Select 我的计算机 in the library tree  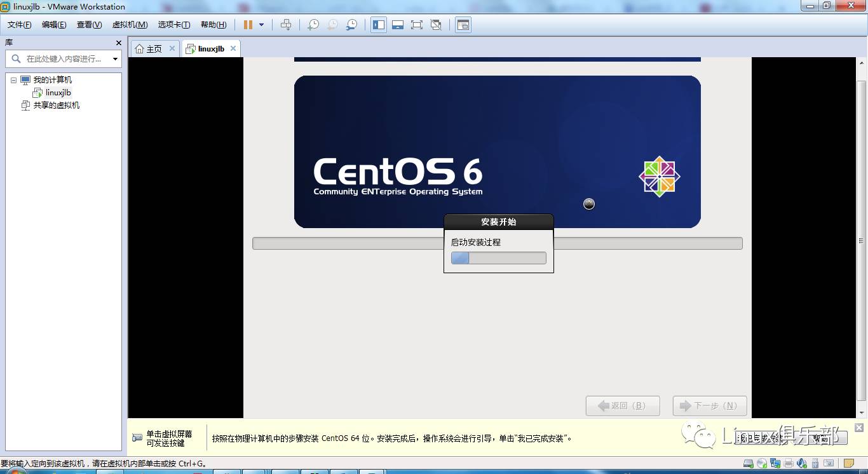pyautogui.click(x=52, y=80)
